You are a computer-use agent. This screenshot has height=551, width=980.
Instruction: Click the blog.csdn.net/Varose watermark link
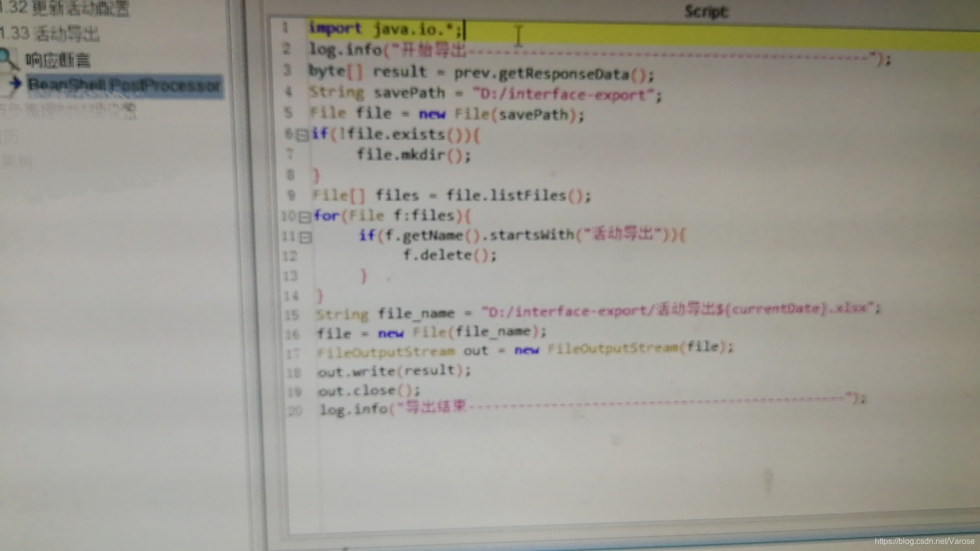(x=924, y=541)
